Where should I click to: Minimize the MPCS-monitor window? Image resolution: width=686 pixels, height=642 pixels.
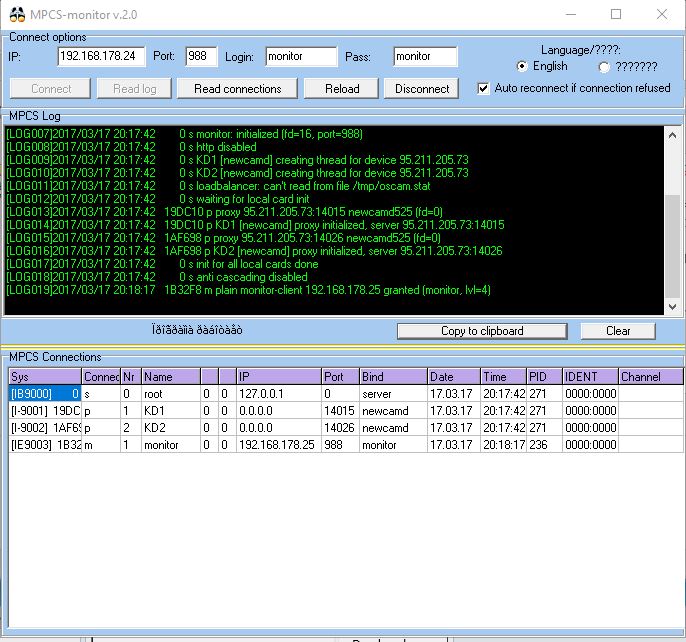[570, 14]
